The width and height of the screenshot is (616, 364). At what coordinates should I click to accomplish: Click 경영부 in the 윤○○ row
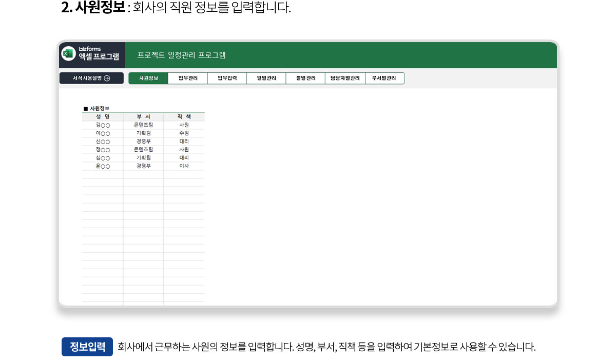click(143, 166)
